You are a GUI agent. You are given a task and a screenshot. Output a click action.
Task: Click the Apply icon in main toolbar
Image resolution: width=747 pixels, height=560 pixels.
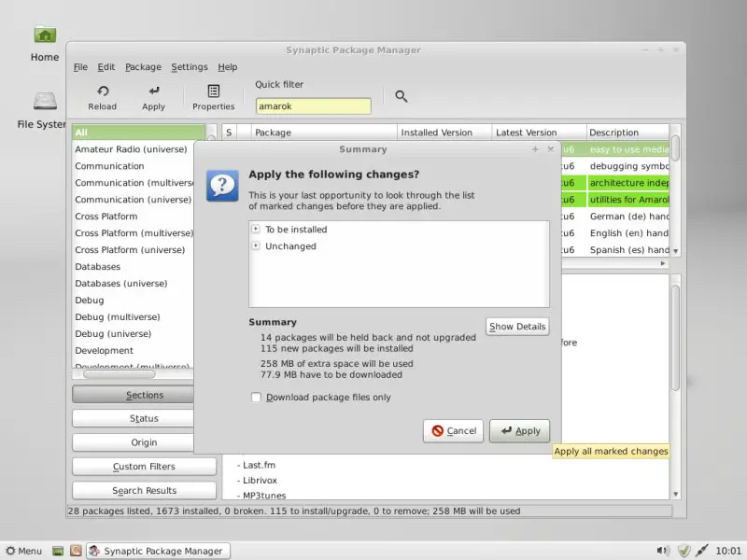[154, 91]
